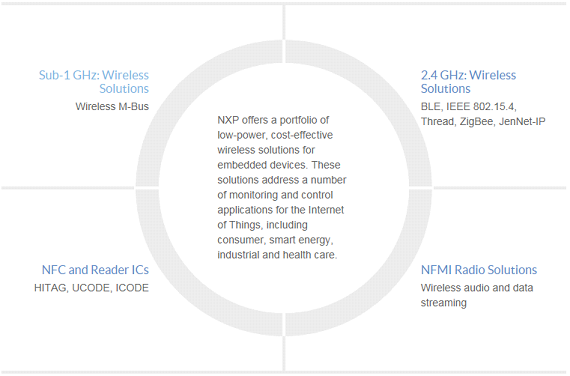The image size is (570, 376).
Task: Click IEEE 802.15.4 in protocol list
Action: coord(481,107)
